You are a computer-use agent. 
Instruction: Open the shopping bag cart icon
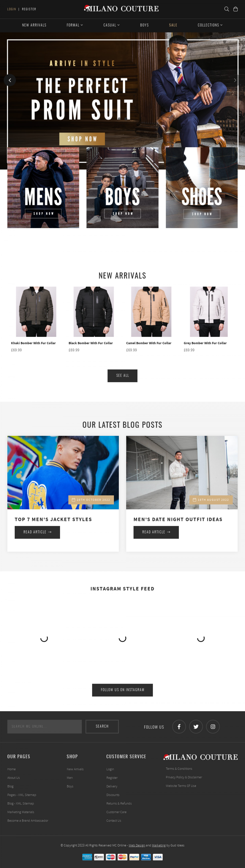tap(236, 9)
